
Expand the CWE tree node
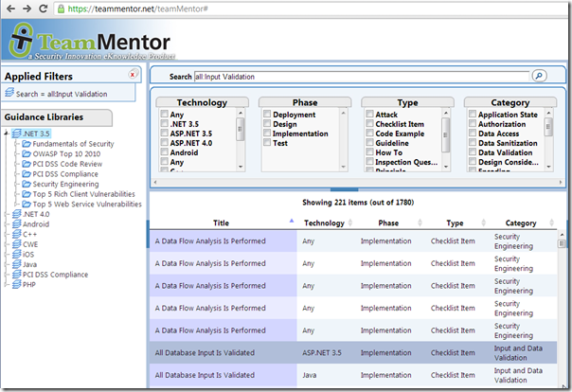click(x=7, y=244)
